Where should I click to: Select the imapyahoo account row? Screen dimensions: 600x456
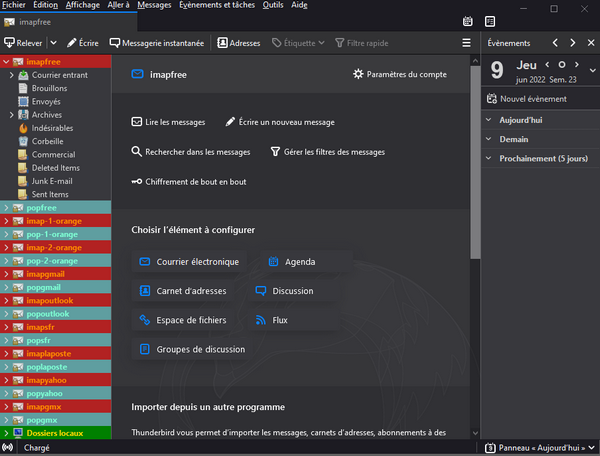tap(55, 380)
